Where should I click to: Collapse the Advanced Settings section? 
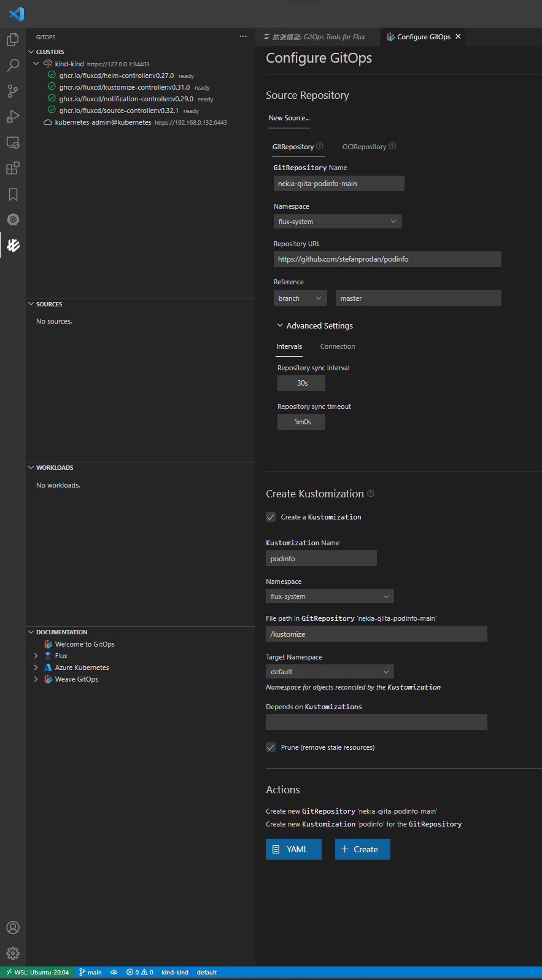[280, 325]
